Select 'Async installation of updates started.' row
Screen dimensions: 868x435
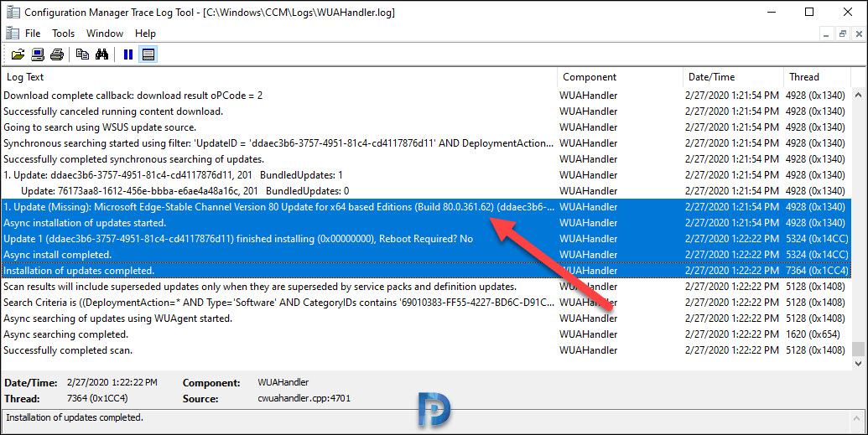pos(426,223)
